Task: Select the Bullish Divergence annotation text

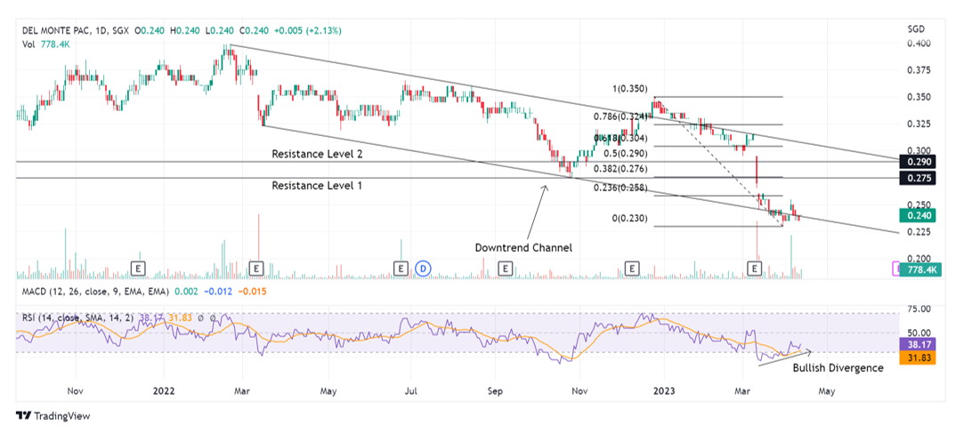Action: 838,368
